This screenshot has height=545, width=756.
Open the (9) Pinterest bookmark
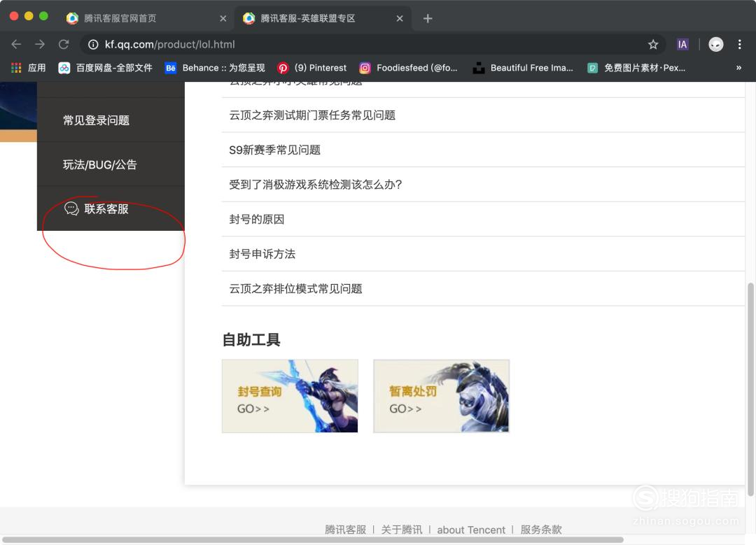pos(312,68)
